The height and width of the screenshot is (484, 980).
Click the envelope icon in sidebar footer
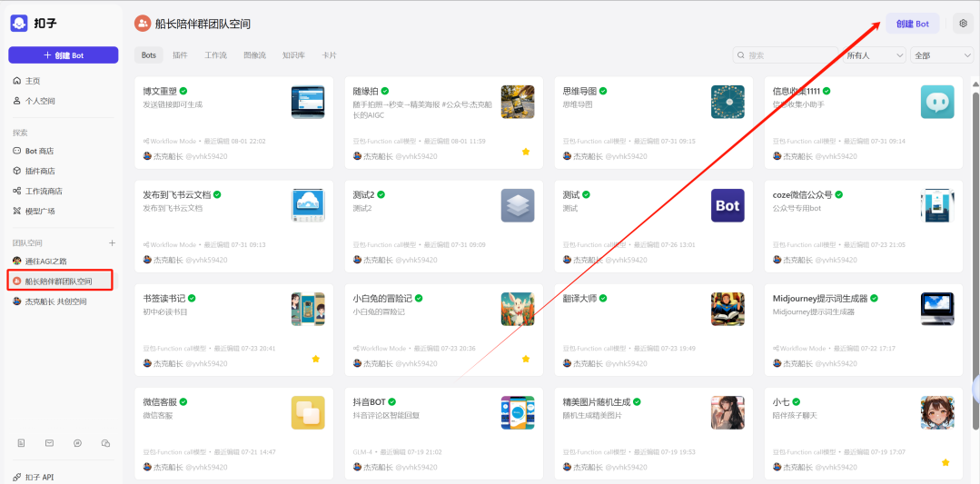coord(49,443)
